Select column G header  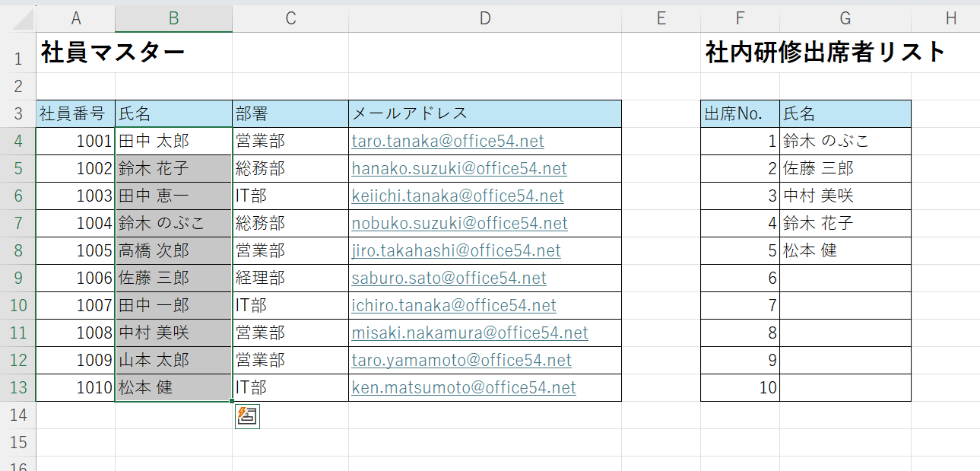[845, 19]
